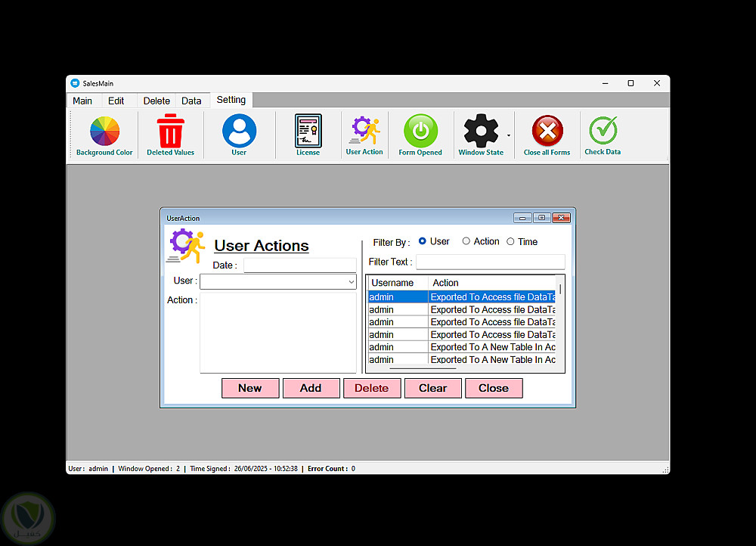Select the User filter radio button
This screenshot has width=756, height=546.
coord(423,241)
